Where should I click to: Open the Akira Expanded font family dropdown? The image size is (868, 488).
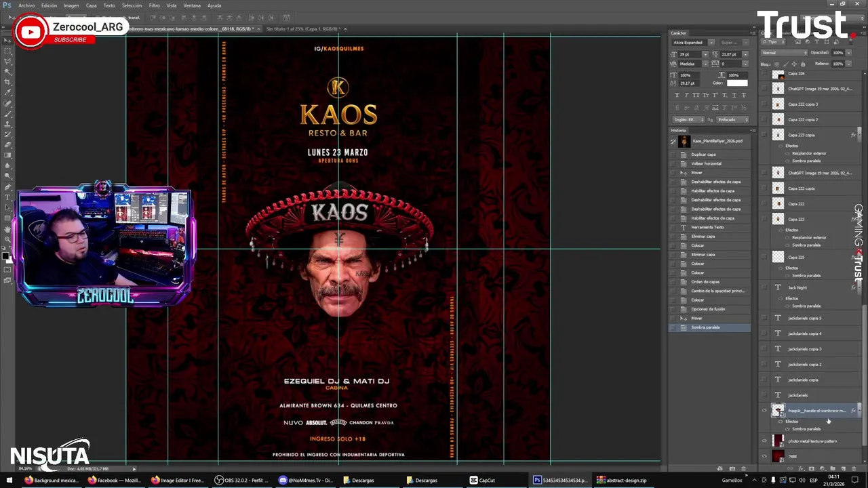point(711,43)
